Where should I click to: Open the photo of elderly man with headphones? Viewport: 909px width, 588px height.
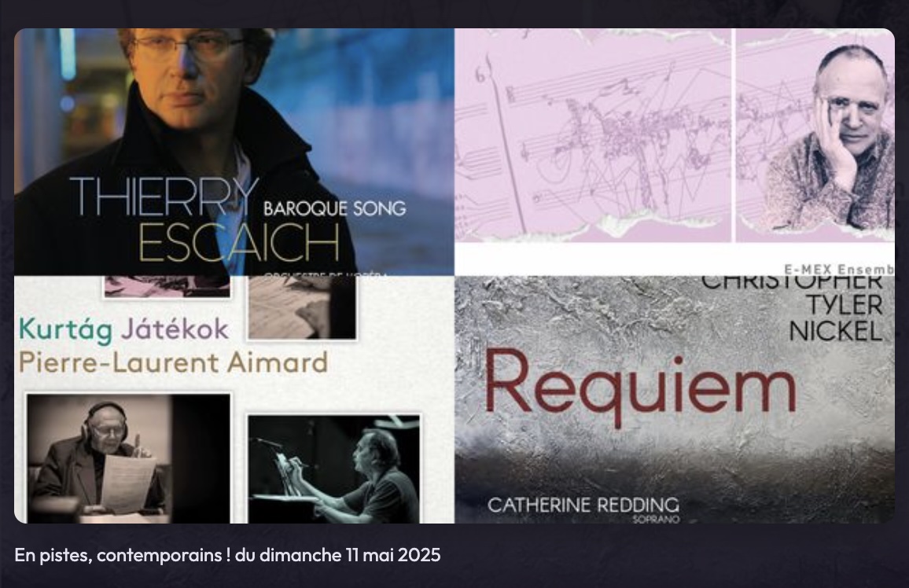(x=129, y=458)
